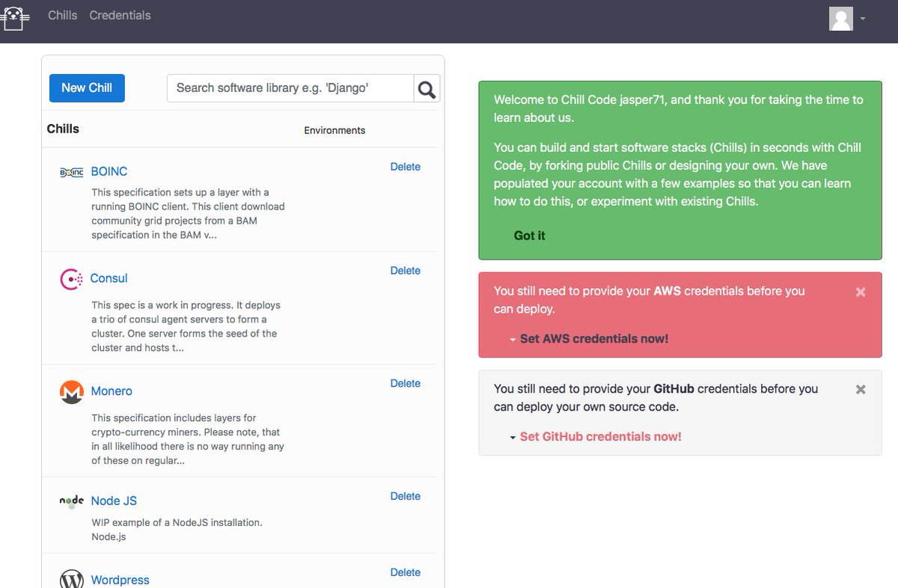This screenshot has height=588, width=898.
Task: Open the Node JS chill link
Action: coord(114,501)
